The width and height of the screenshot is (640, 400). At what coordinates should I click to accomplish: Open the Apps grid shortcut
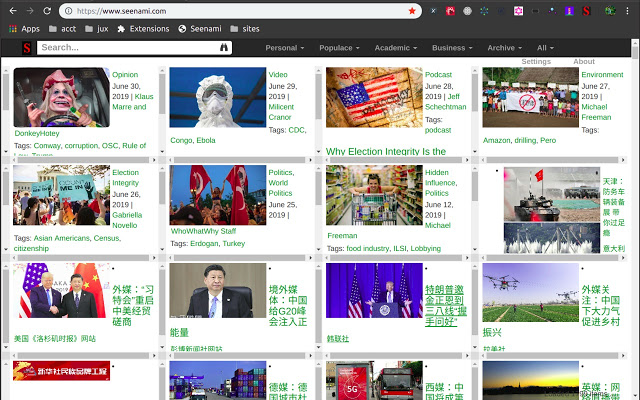[x=24, y=29]
